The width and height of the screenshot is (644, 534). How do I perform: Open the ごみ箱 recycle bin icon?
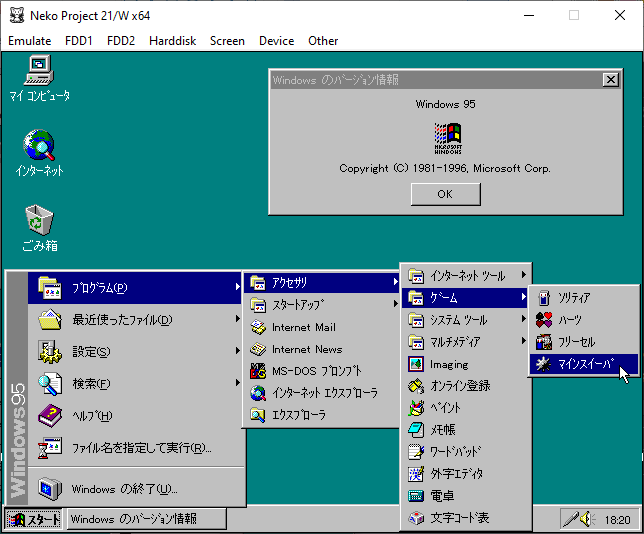click(39, 228)
